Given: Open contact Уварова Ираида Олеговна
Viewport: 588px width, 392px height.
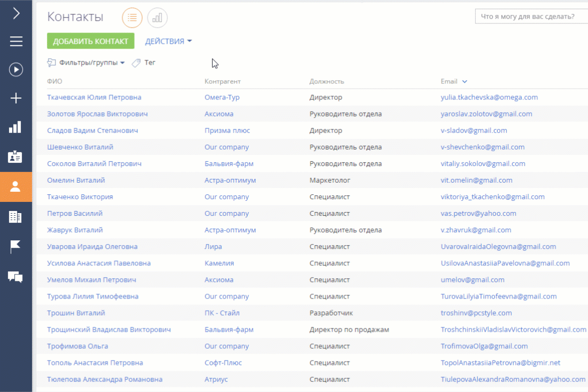Looking at the screenshot, I should coord(92,247).
